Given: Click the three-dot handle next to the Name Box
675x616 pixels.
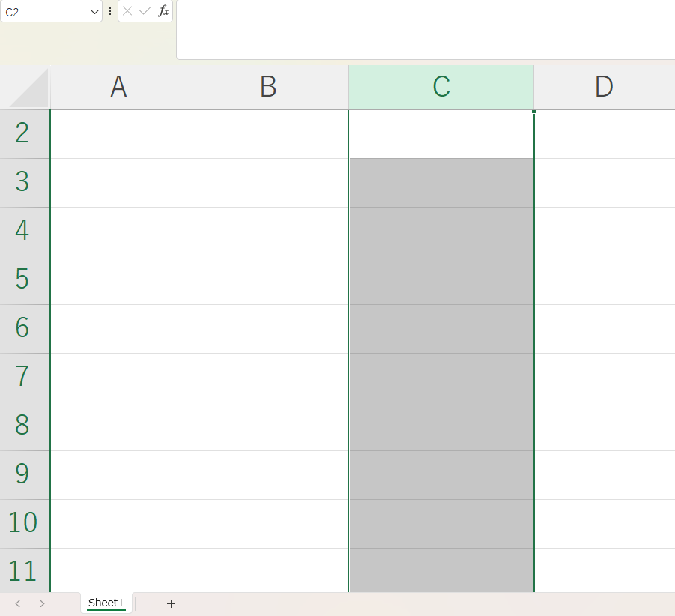Looking at the screenshot, I should click(x=110, y=11).
